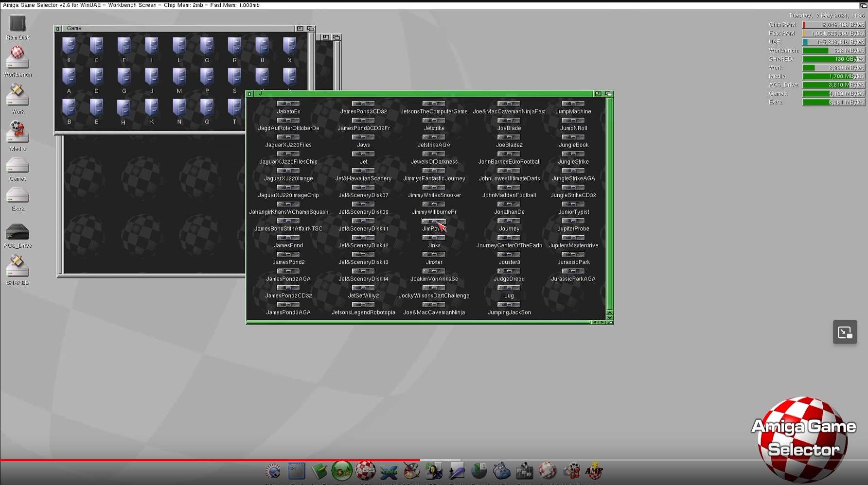Open drawer O in Game window

click(207, 50)
